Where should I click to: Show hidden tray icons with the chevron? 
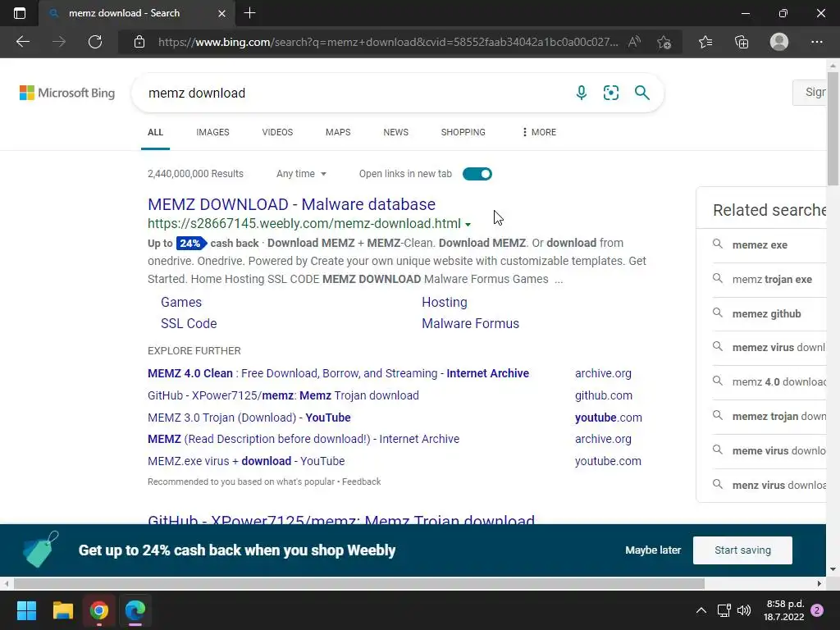pyautogui.click(x=701, y=610)
